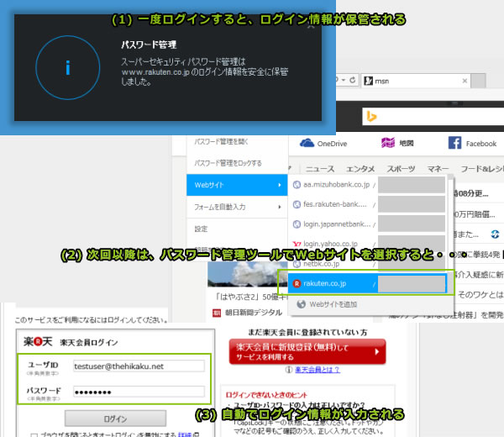
Task: Open the フード&レシピ tab on msn
Action: pos(482,169)
